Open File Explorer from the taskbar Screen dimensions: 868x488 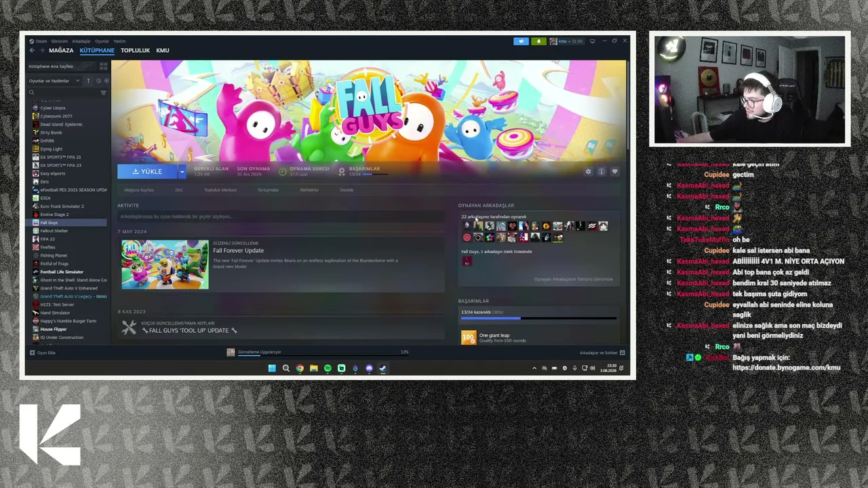click(313, 368)
